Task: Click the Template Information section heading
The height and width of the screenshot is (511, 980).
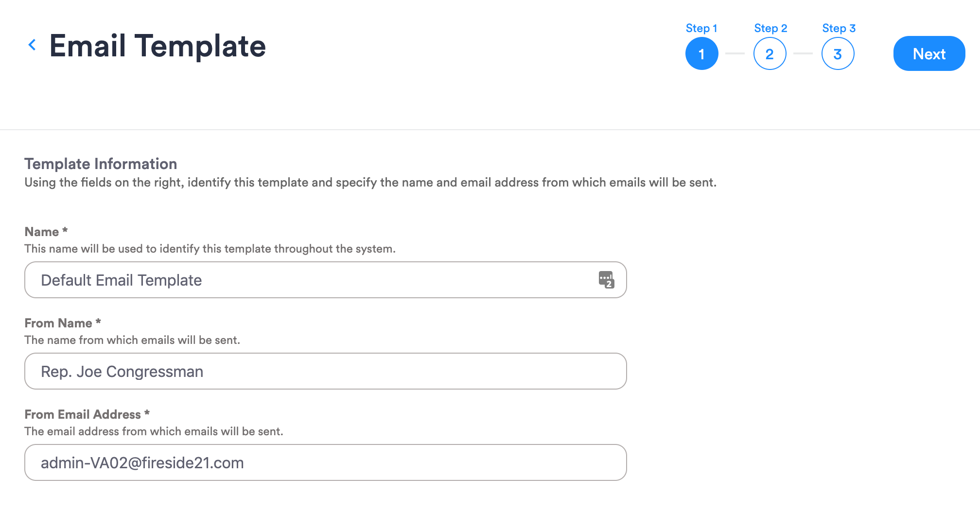Action: click(x=101, y=164)
